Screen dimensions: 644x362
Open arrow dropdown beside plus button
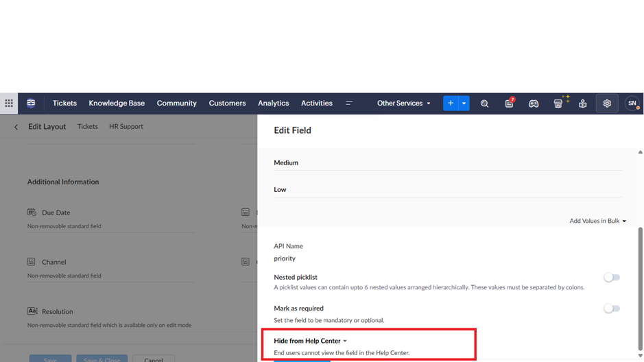(464, 104)
